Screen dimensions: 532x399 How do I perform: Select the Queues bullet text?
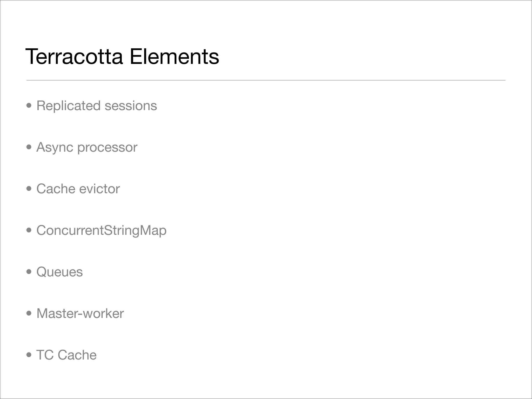coord(59,272)
